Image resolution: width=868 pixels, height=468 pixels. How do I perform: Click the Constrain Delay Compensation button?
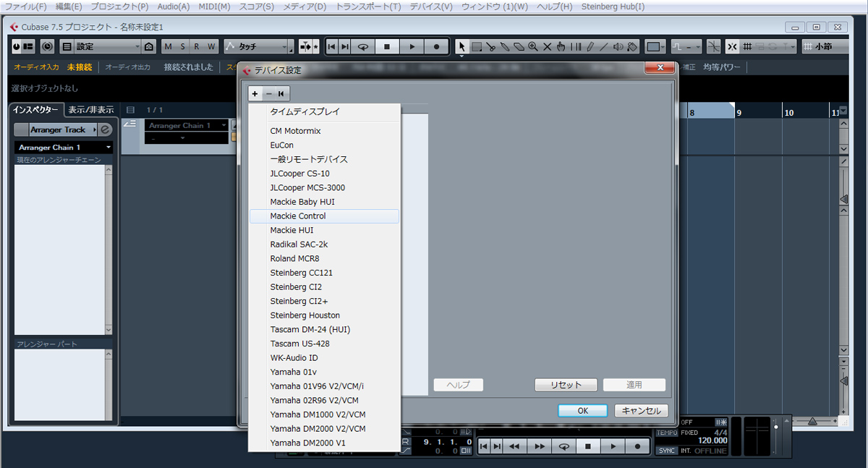[x=48, y=46]
